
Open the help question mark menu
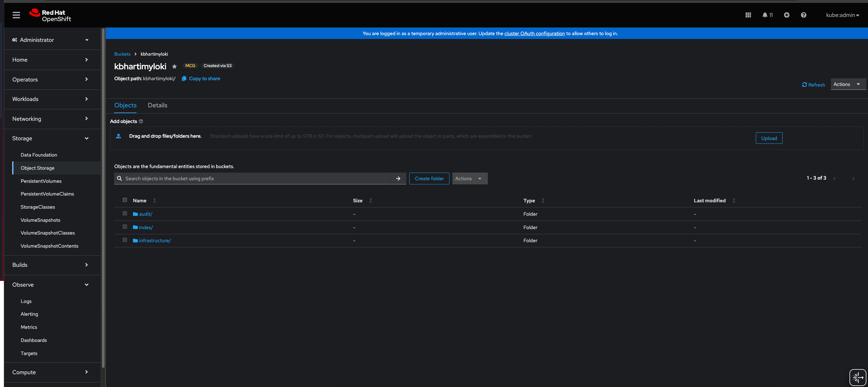point(803,15)
